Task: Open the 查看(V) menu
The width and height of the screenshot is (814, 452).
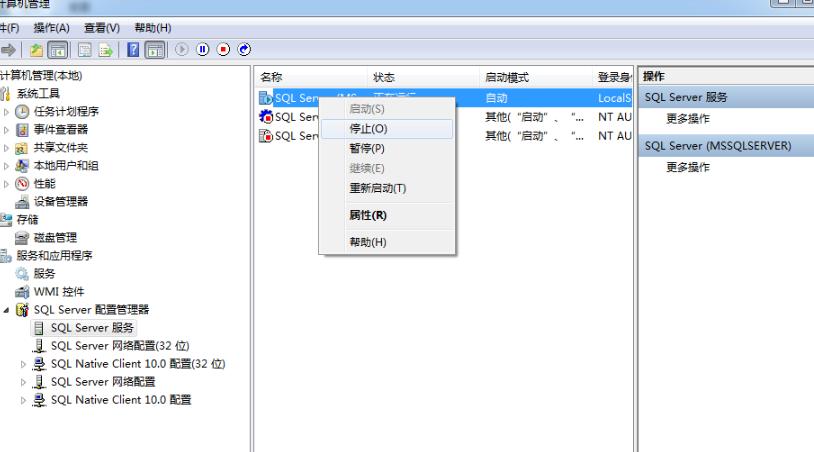Action: (x=98, y=26)
